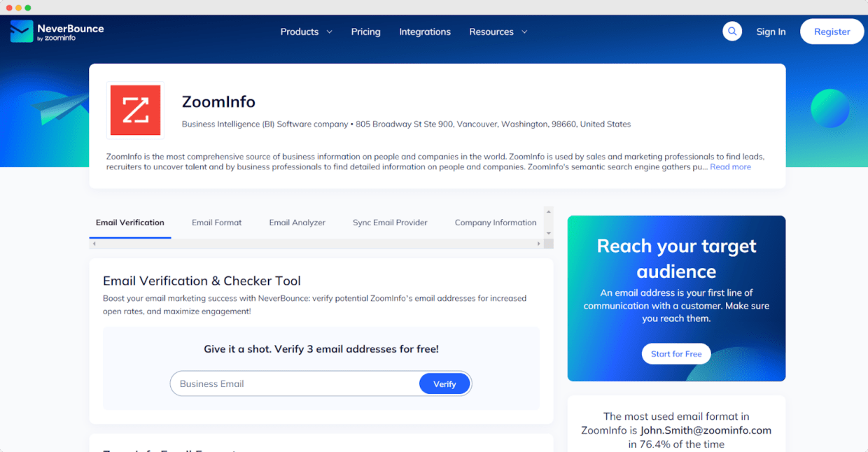Click the company address text with 805 Broadway
The height and width of the screenshot is (452, 868).
click(493, 124)
